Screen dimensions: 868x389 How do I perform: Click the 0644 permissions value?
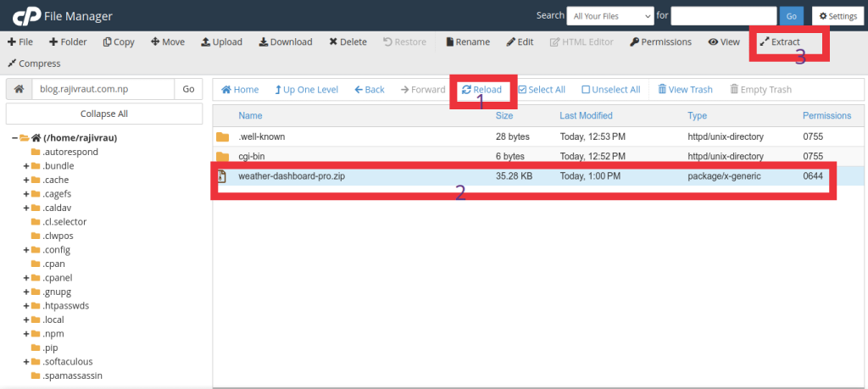point(813,176)
